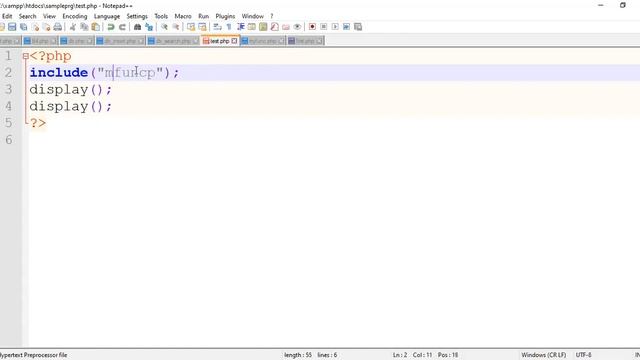Toggle Word Wrap toolbar icon

point(217,27)
